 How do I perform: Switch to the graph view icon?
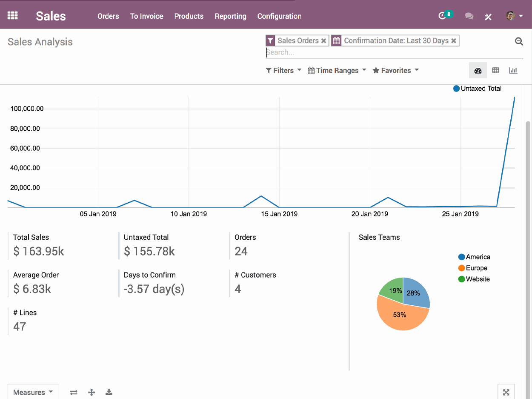point(513,71)
